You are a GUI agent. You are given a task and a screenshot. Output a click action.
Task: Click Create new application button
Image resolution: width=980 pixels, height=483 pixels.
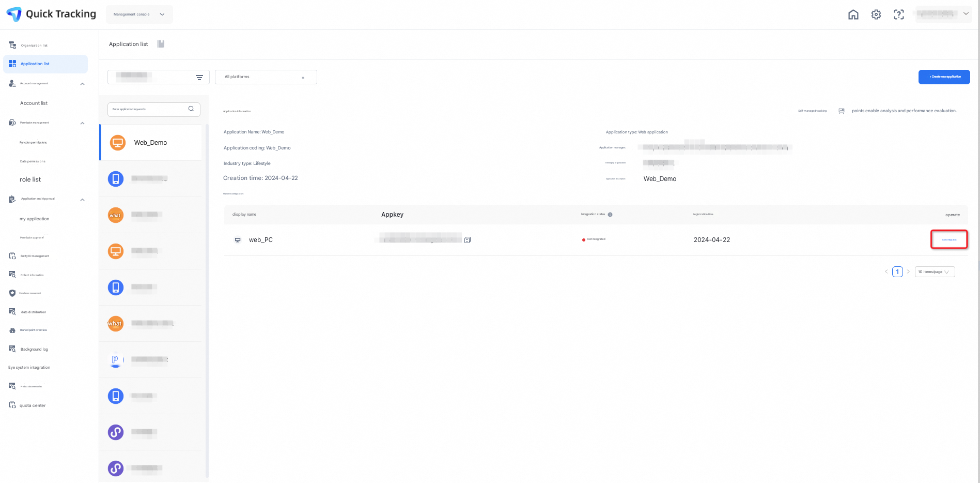coord(944,77)
